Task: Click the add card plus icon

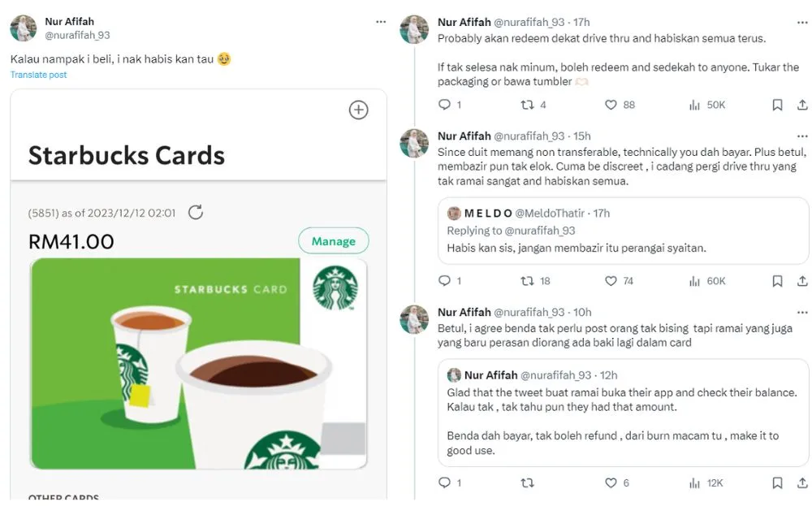Action: pos(358,110)
